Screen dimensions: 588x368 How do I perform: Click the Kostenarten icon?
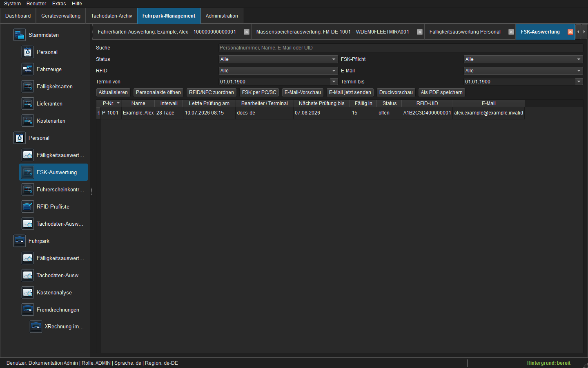coord(28,121)
